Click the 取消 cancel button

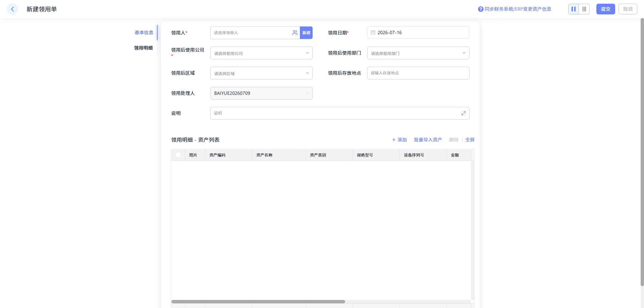coord(628,9)
